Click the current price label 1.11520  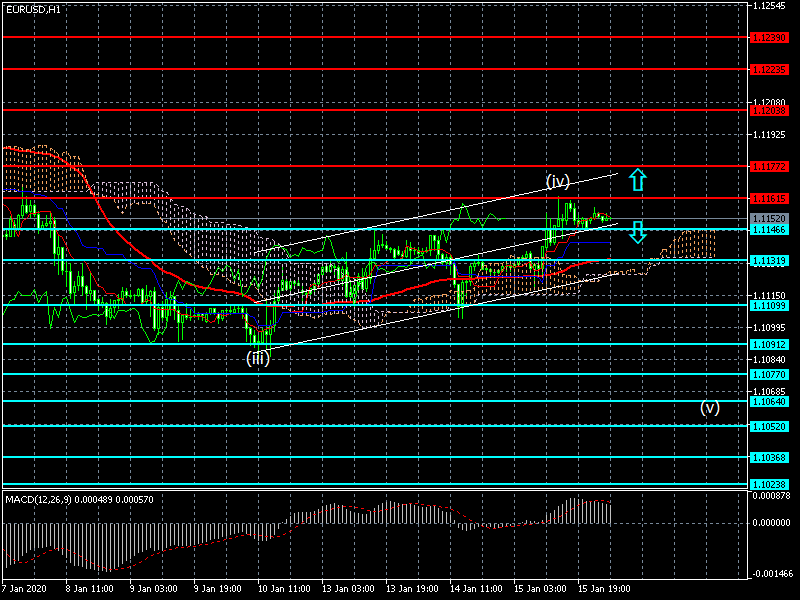tap(769, 218)
